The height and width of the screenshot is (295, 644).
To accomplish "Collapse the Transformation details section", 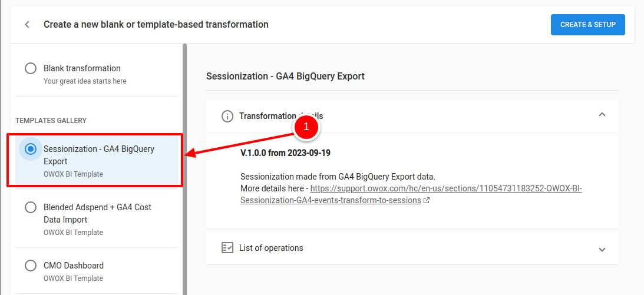I will [602, 115].
